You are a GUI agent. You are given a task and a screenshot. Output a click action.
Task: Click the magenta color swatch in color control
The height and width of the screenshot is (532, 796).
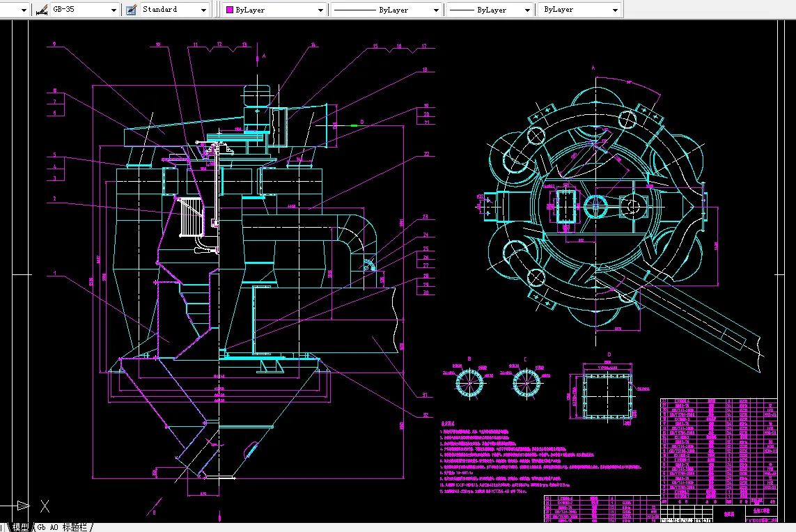pos(229,10)
